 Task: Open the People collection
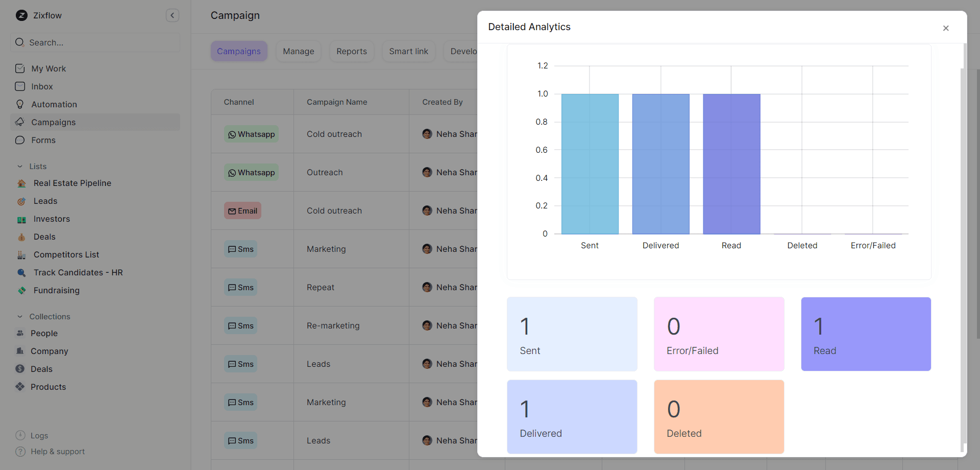(43, 333)
